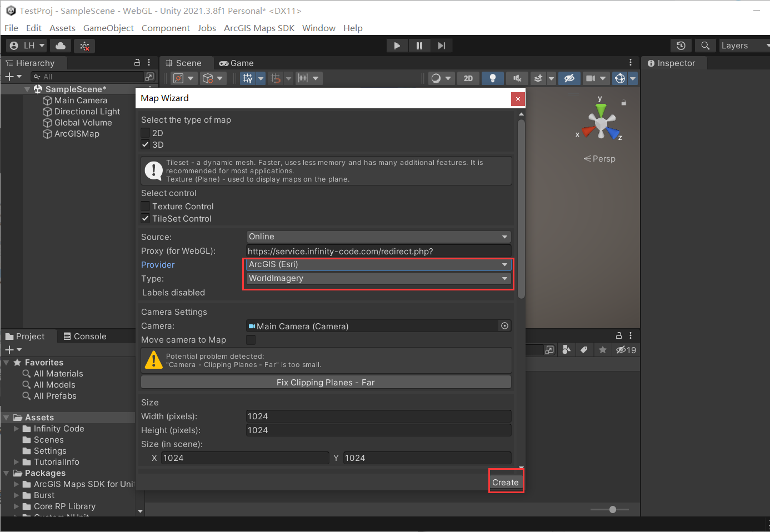The image size is (770, 532).
Task: Open the Window menu
Action: 319,28
